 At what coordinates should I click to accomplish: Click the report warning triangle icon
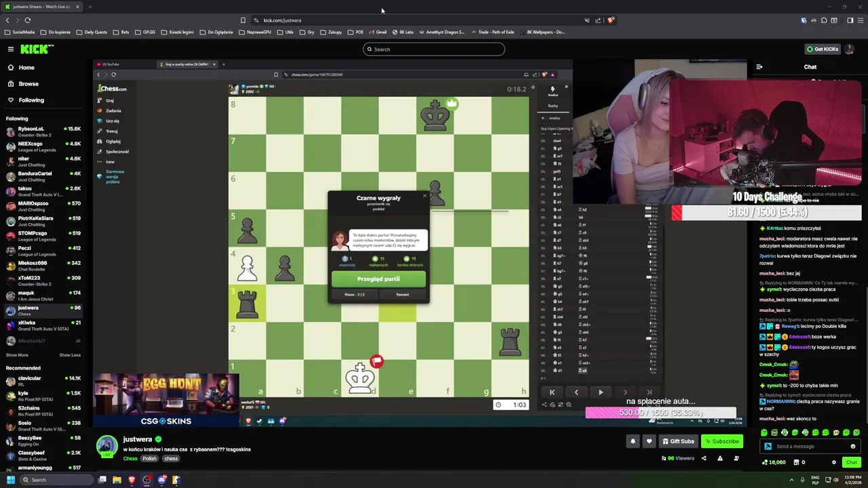[719, 458]
